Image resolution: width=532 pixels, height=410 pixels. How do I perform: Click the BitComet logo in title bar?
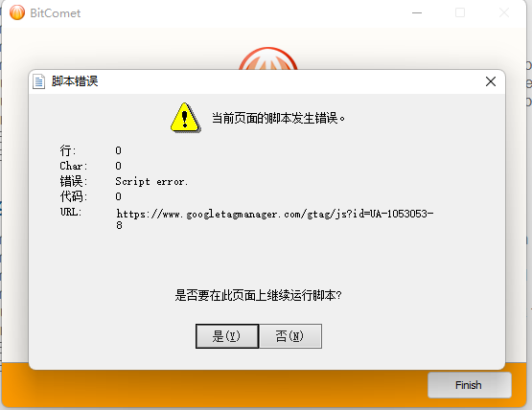[17, 12]
